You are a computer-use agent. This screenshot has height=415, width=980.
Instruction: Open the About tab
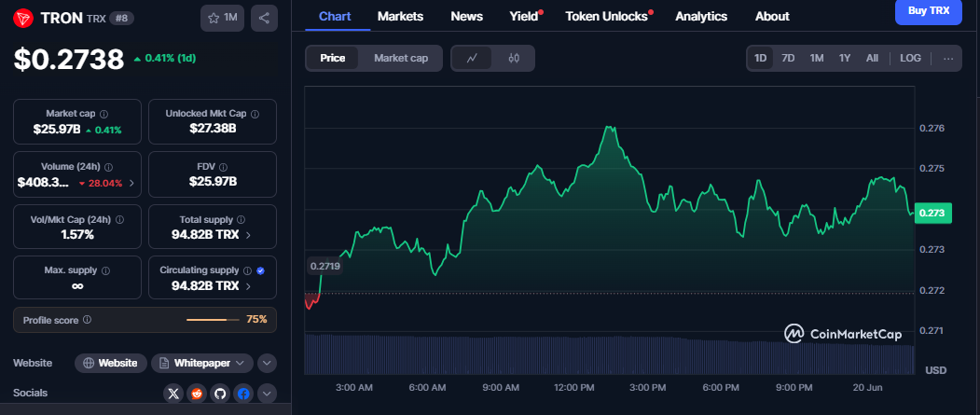click(x=772, y=16)
